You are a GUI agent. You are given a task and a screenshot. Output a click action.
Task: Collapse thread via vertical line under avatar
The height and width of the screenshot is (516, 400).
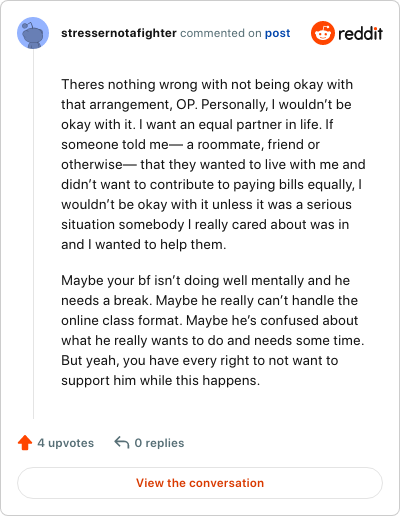33,234
